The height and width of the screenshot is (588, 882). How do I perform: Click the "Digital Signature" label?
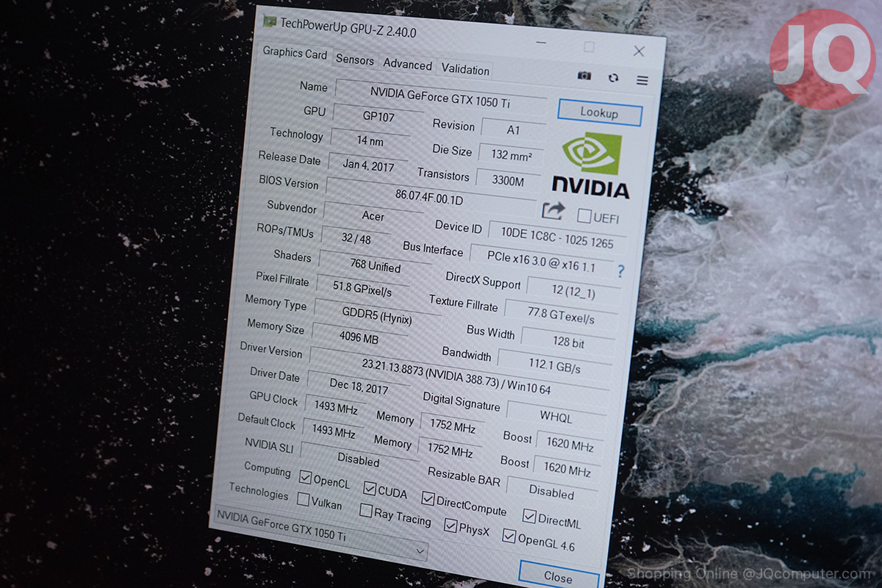coord(461,401)
